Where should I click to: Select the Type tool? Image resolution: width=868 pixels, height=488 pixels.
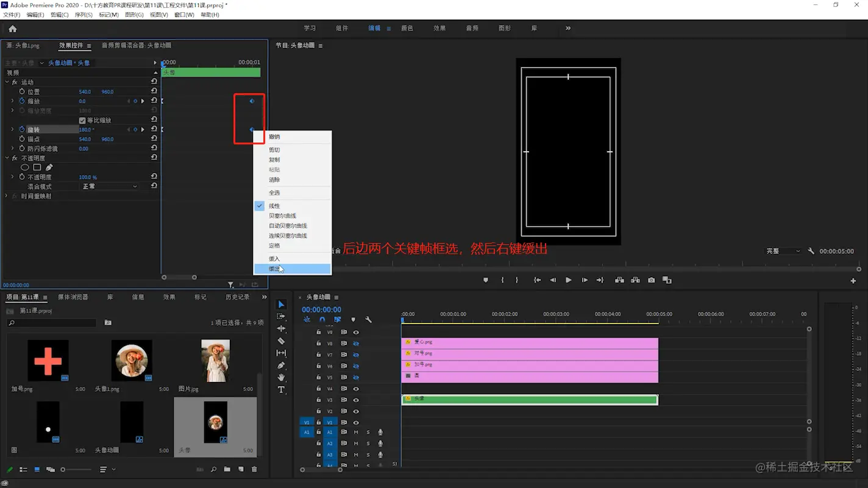[x=281, y=389]
